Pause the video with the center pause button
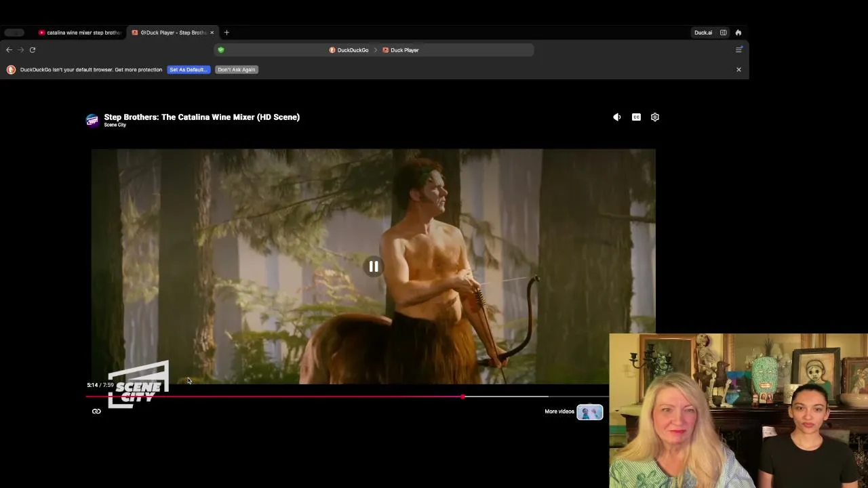This screenshot has height=488, width=868. tap(374, 266)
